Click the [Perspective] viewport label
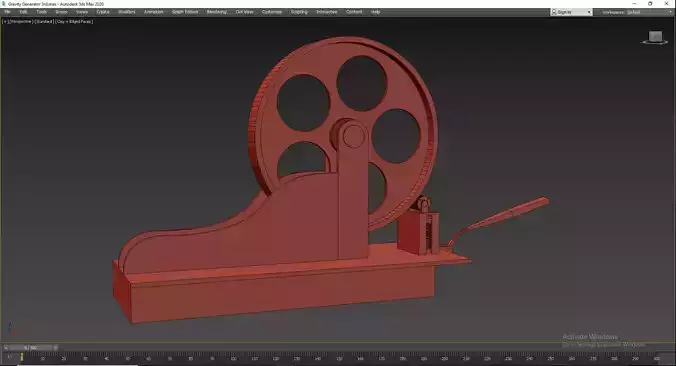This screenshot has height=366, width=676. (x=21, y=21)
